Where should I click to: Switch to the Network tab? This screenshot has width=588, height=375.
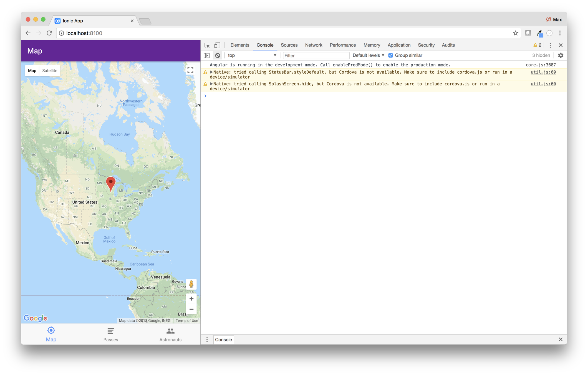pyautogui.click(x=314, y=45)
